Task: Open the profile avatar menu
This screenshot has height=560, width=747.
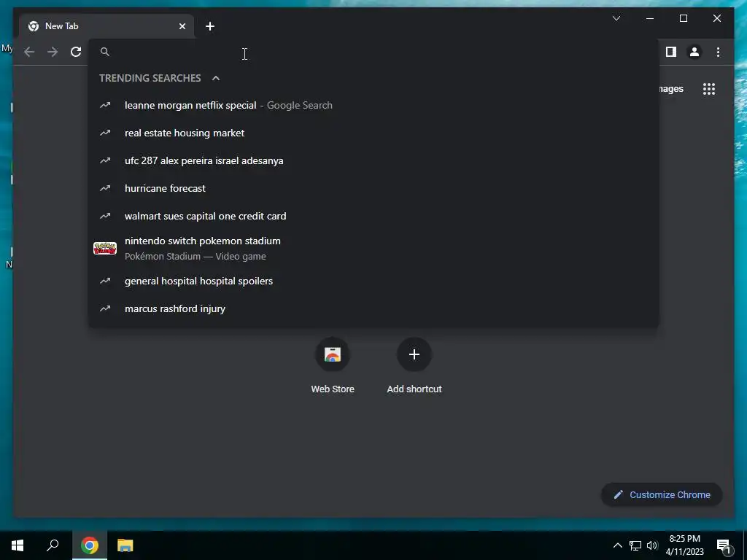Action: (694, 52)
